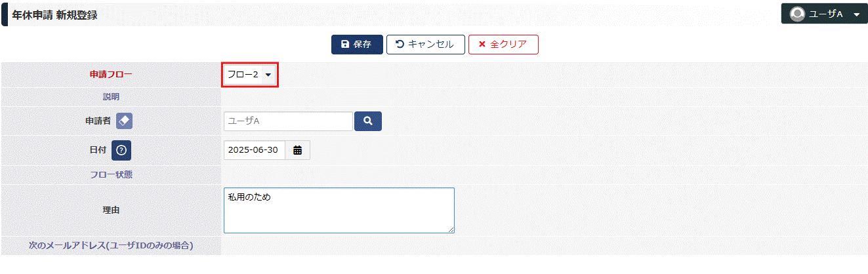Viewport: 868px width, 274px height.
Task: Clear all fields using 全クリア
Action: pos(503,45)
